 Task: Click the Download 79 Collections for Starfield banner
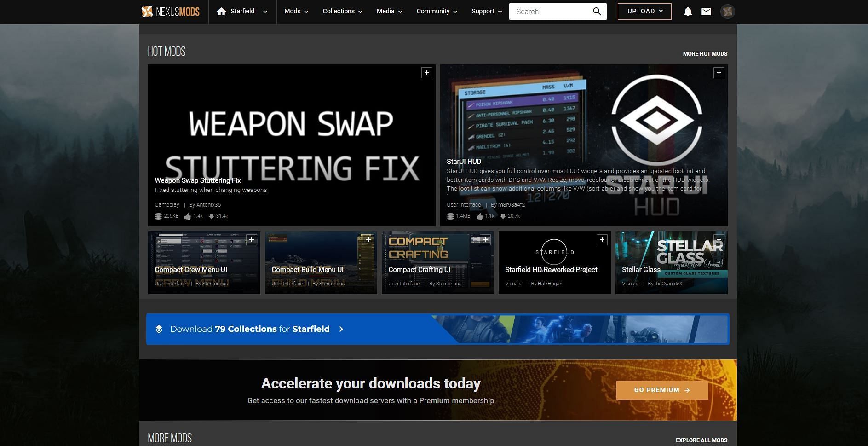(x=437, y=329)
